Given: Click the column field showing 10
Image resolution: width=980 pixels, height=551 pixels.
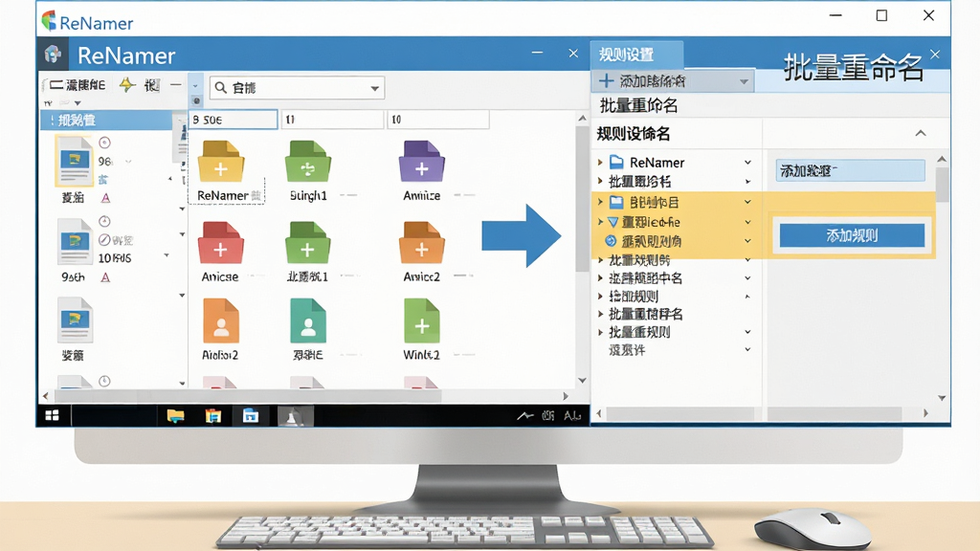Looking at the screenshot, I should coord(437,120).
